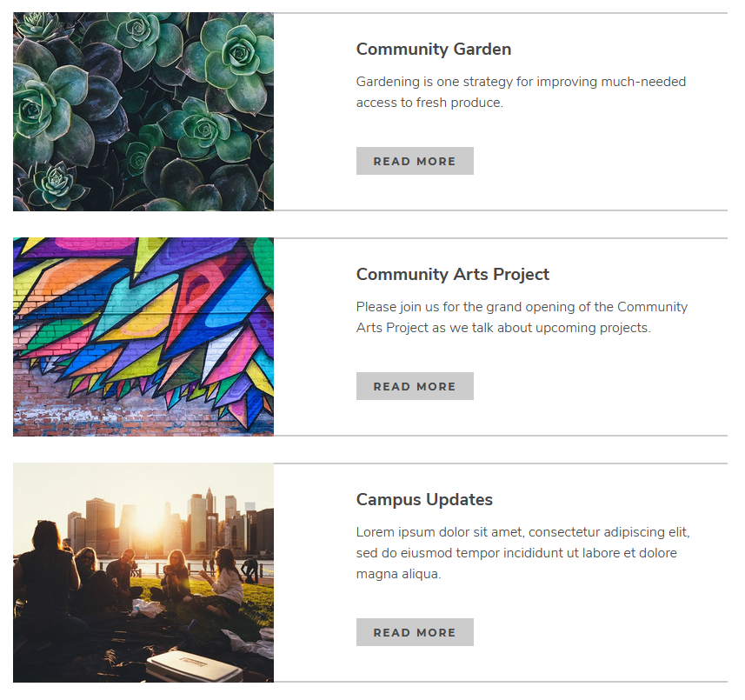The height and width of the screenshot is (700, 745).
Task: Open the succulent plants thumbnail image
Action: coord(143,111)
